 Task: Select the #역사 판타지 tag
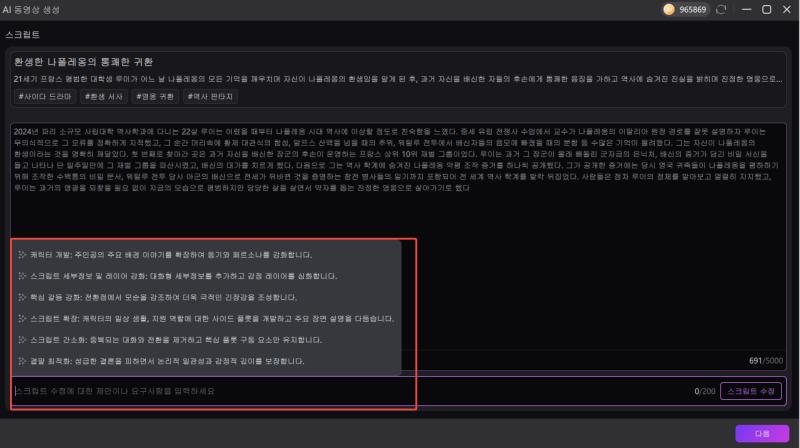pyautogui.click(x=210, y=96)
